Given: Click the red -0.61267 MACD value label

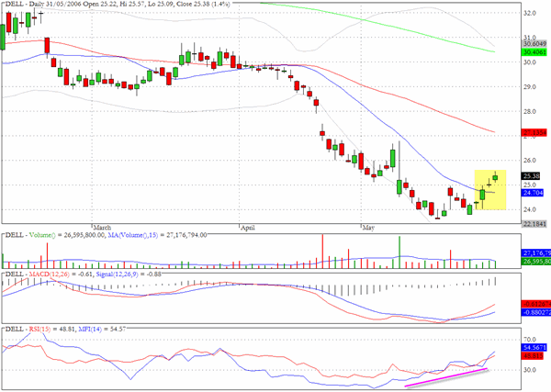Looking at the screenshot, I should [536, 304].
